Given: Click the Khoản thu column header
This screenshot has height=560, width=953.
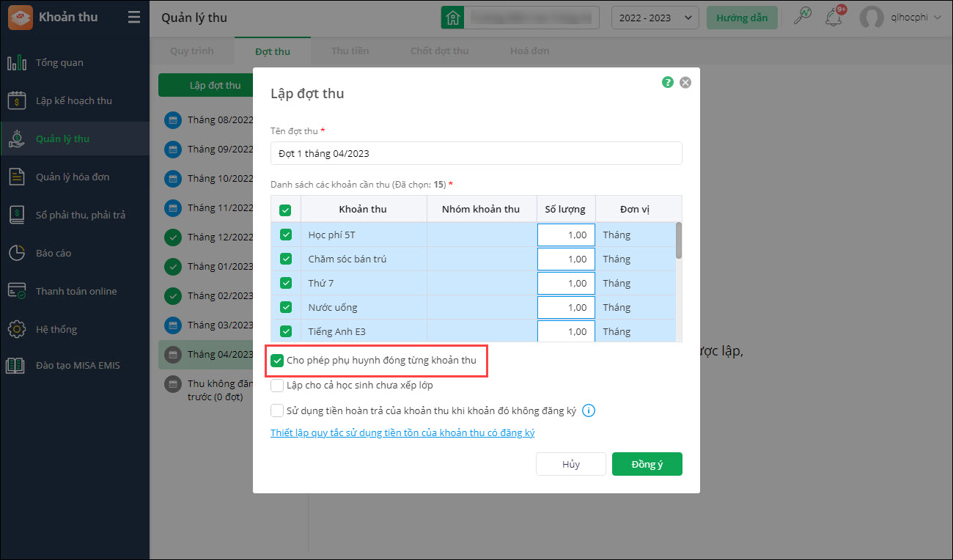Looking at the screenshot, I should pyautogui.click(x=363, y=209).
